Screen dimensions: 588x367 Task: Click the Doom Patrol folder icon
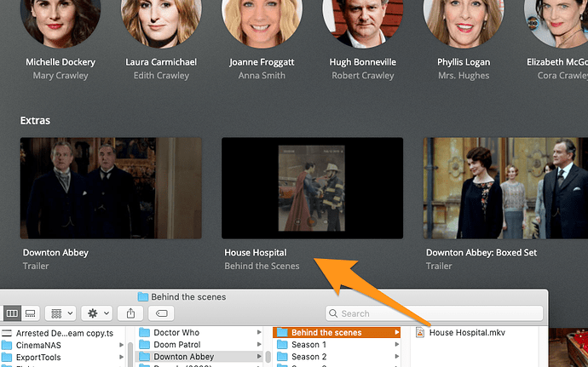click(x=144, y=345)
